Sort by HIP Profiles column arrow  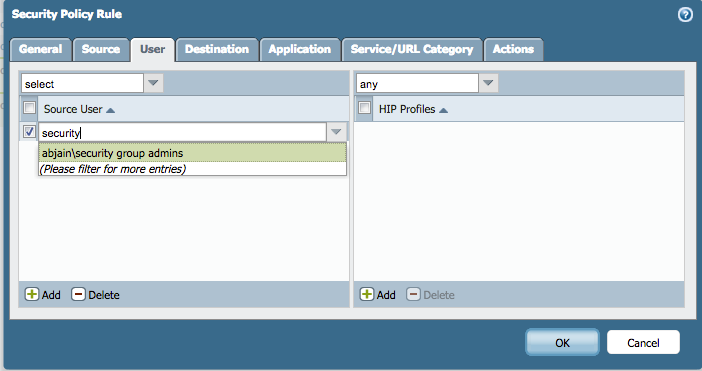[443, 110]
